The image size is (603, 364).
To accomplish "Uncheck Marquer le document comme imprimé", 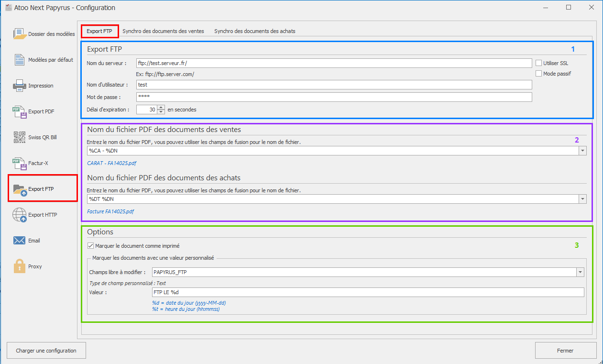I will (x=91, y=246).
